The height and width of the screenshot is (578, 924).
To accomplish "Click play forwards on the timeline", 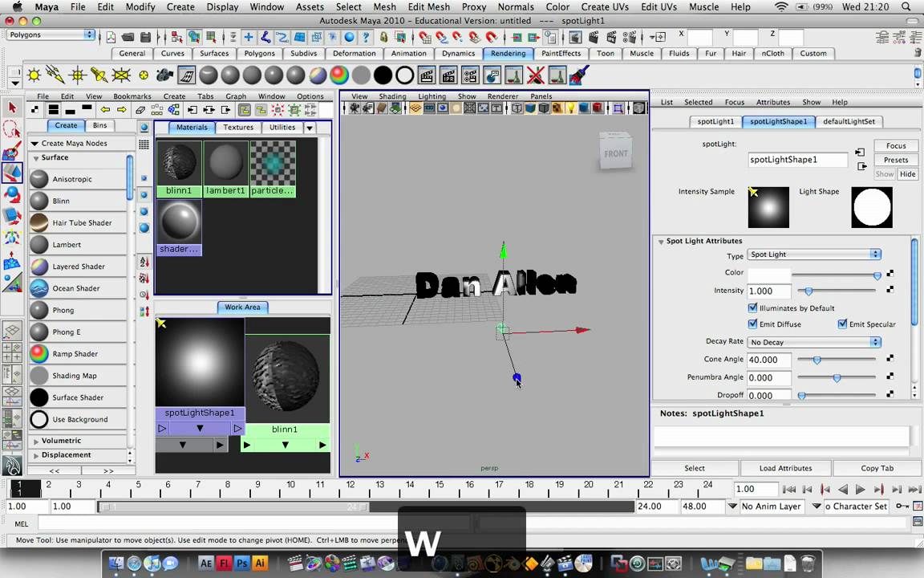I will coord(860,489).
